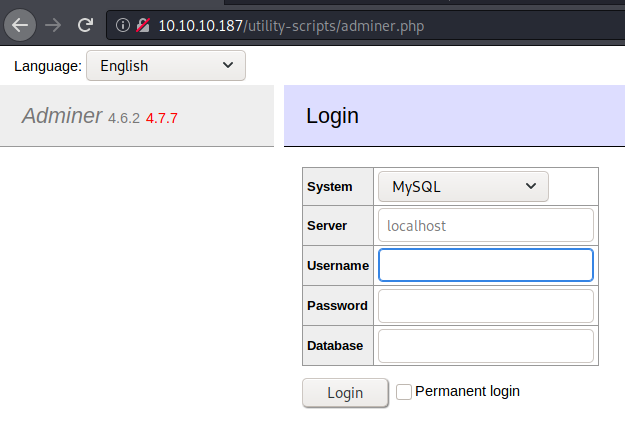Focus the Username input field
The image size is (625, 435).
point(485,265)
